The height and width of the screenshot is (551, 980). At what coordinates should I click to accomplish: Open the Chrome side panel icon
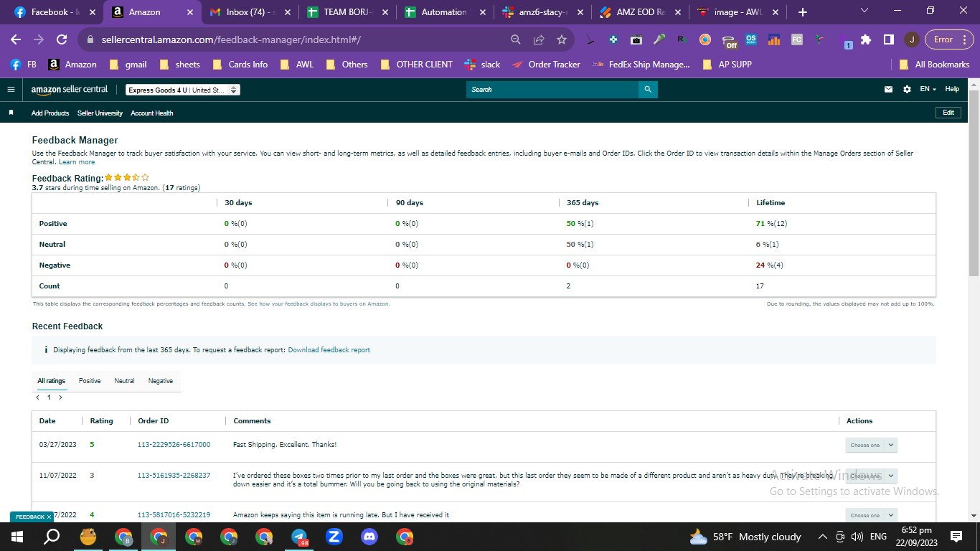click(888, 40)
